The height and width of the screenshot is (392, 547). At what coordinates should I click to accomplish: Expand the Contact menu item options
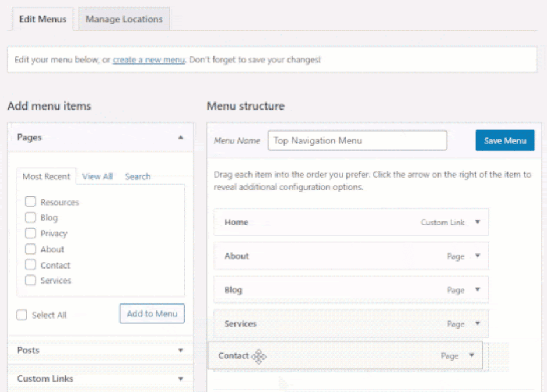click(x=471, y=355)
